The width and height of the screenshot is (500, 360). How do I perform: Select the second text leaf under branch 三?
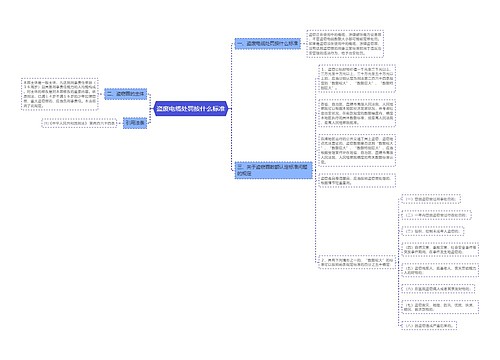coord(357,113)
